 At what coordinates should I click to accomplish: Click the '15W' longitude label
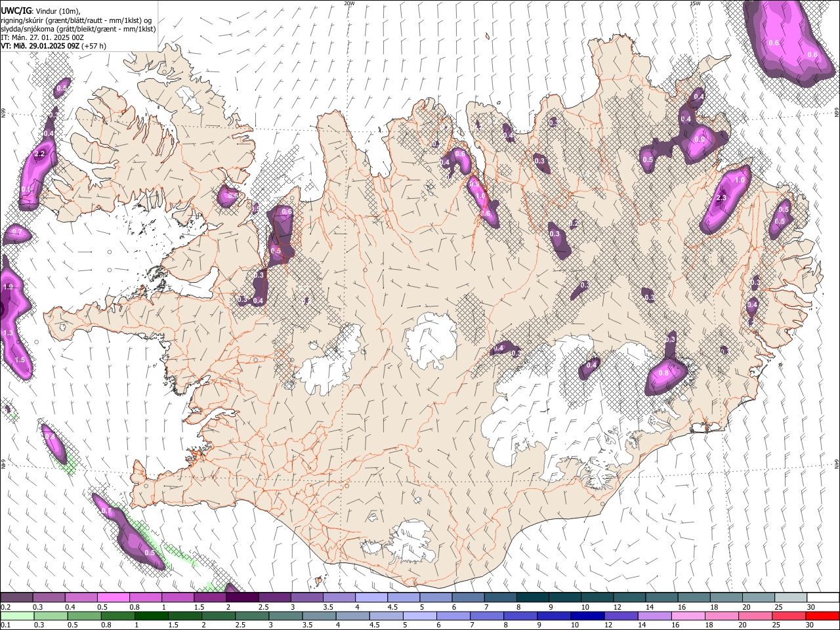[x=694, y=3]
